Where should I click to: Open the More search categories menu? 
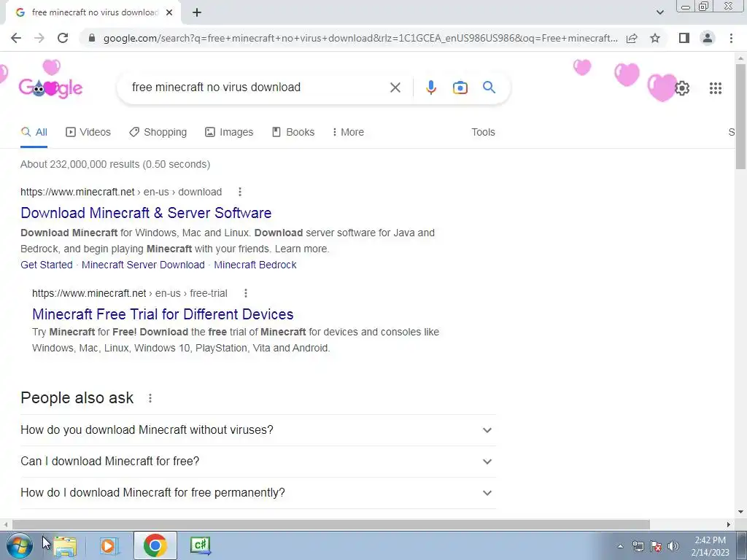point(348,133)
